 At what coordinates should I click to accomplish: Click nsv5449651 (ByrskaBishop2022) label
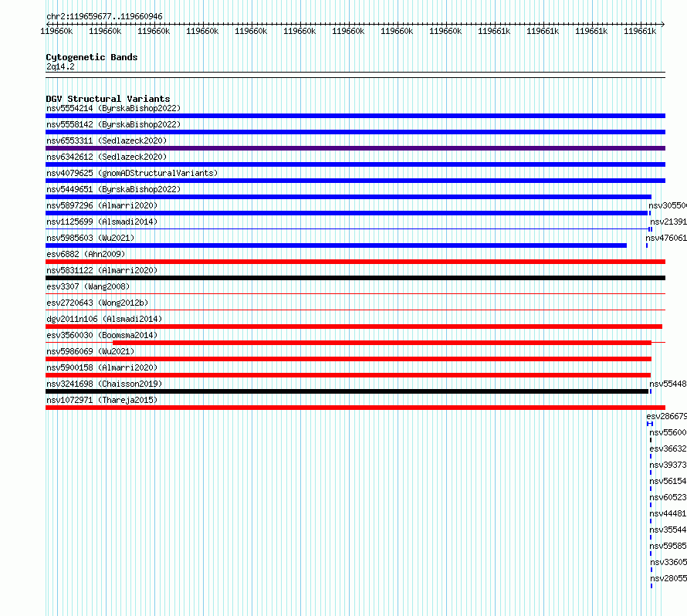(x=113, y=189)
